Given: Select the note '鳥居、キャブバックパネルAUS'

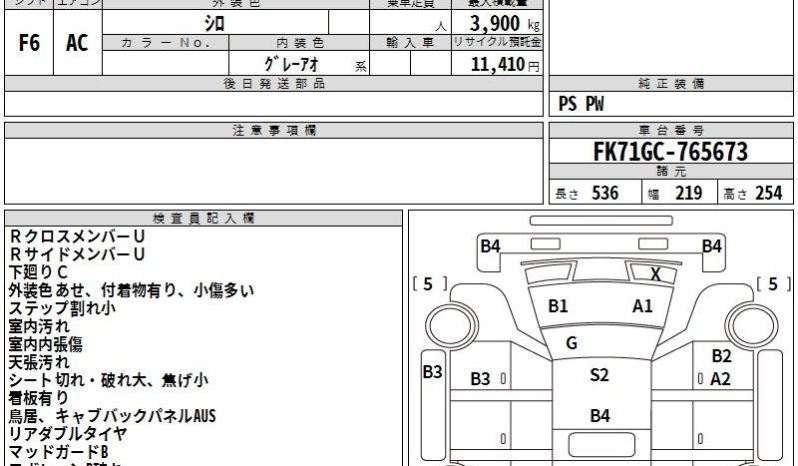Looking at the screenshot, I should click(112, 416).
